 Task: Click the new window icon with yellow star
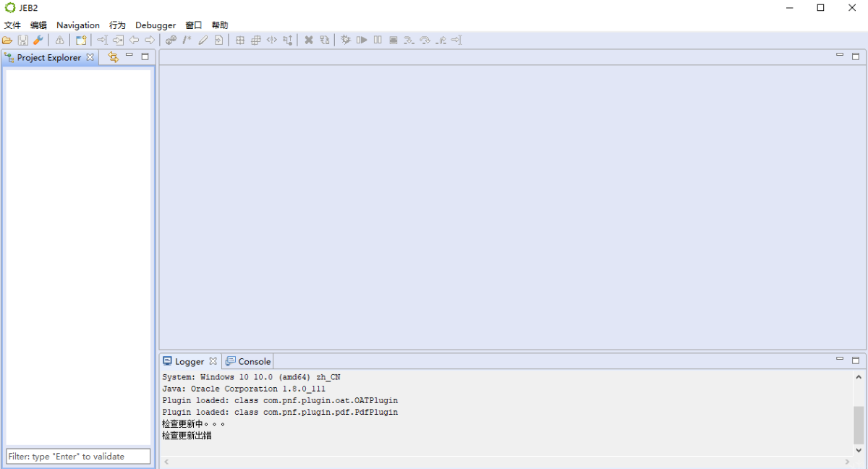point(81,41)
